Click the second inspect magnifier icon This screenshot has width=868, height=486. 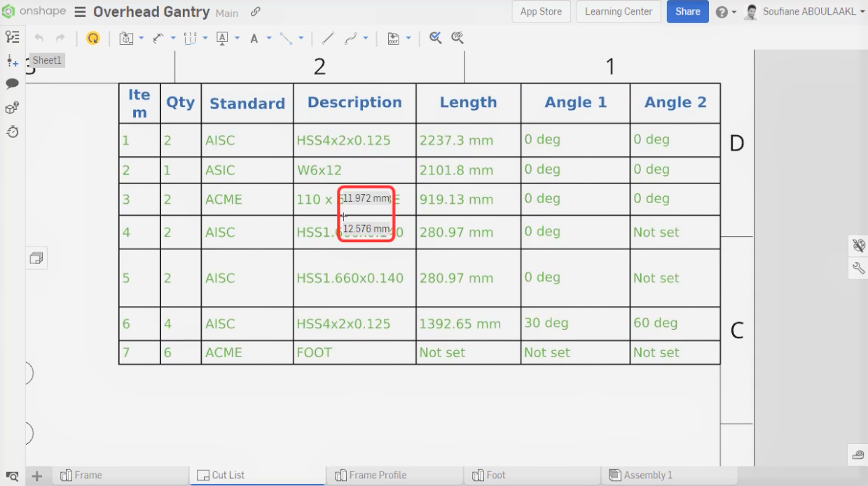pos(457,38)
